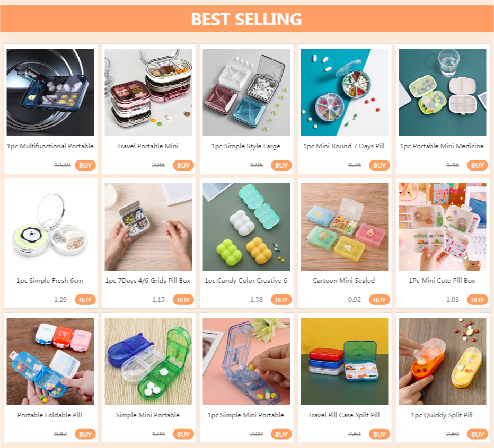
Task: Click the BEST SELLING banner heading
Action: point(246,19)
